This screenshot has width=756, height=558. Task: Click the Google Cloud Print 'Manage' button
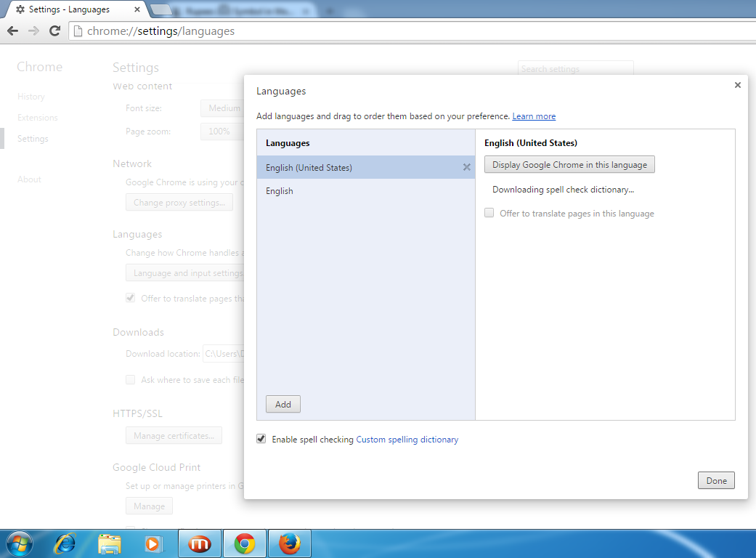tap(150, 506)
